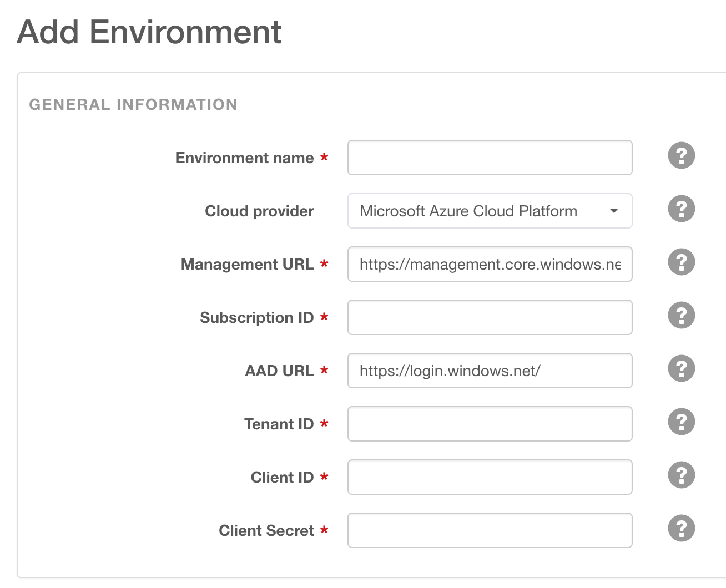Image resolution: width=726 pixels, height=588 pixels.
Task: Click inside the Client ID field
Action: (490, 477)
